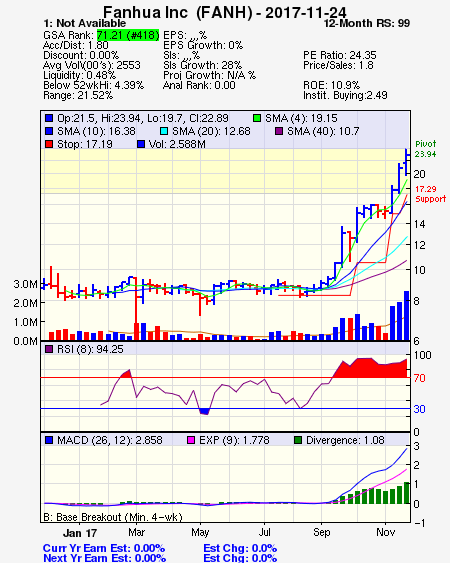Click the chart title Fanhua Inc (FANH)
This screenshot has width=450, height=563.
[x=178, y=13]
